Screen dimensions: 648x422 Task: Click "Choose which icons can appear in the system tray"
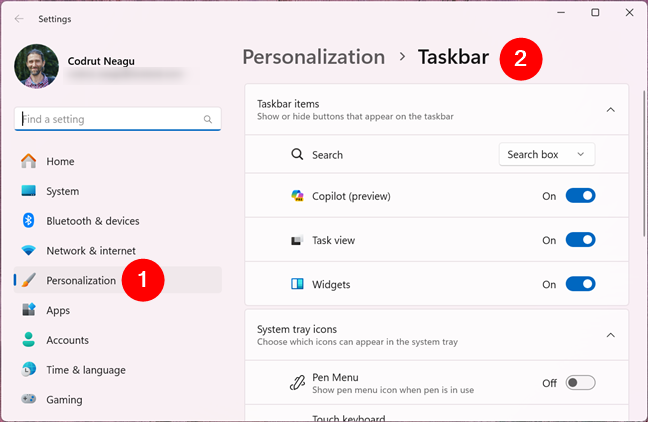357,342
